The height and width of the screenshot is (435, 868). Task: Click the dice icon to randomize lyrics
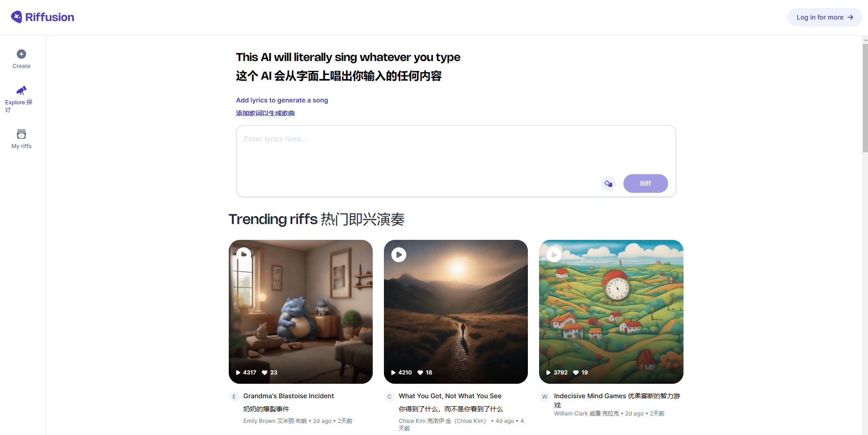(608, 184)
